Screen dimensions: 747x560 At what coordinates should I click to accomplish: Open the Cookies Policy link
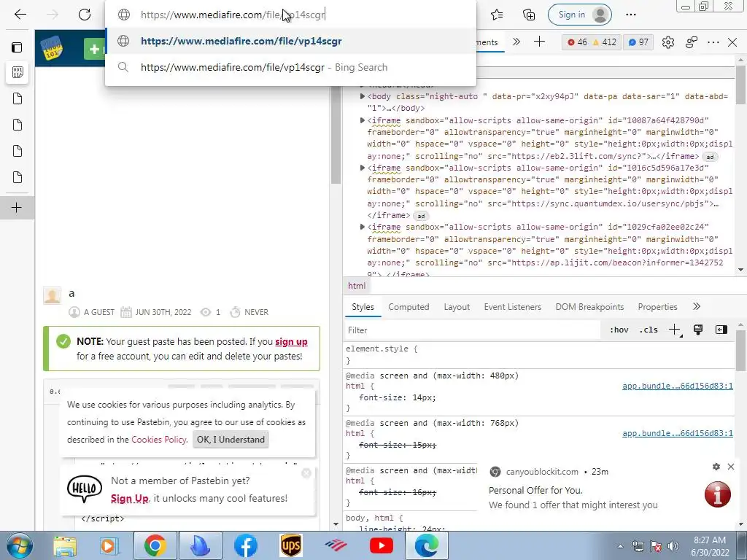pyautogui.click(x=158, y=440)
